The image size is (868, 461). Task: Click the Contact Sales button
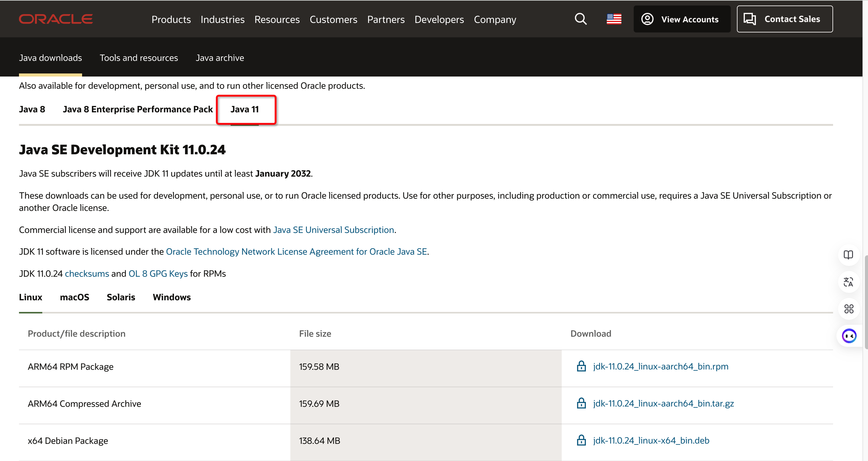(784, 19)
